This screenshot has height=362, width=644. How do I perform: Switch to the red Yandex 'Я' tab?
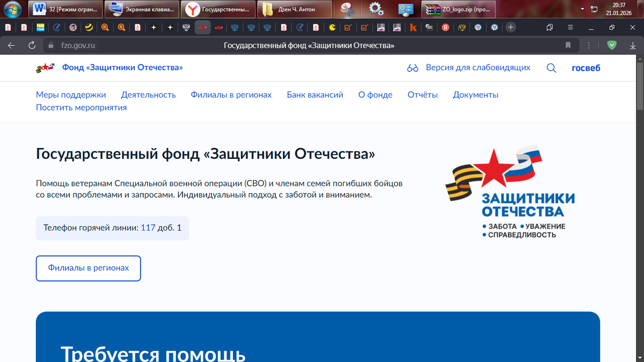(x=445, y=27)
